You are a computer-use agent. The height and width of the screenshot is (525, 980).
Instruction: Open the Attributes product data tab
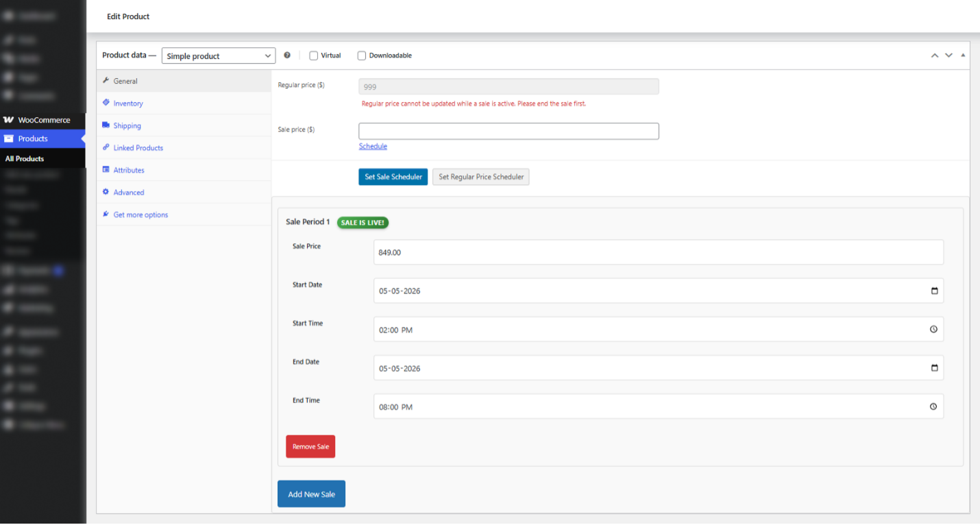[184, 170]
